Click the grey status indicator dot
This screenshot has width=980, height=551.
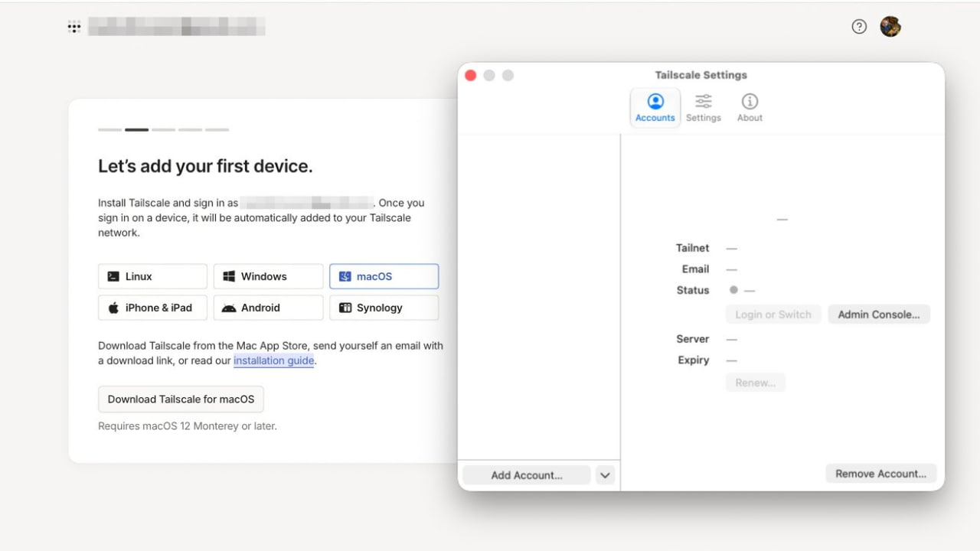(733, 290)
